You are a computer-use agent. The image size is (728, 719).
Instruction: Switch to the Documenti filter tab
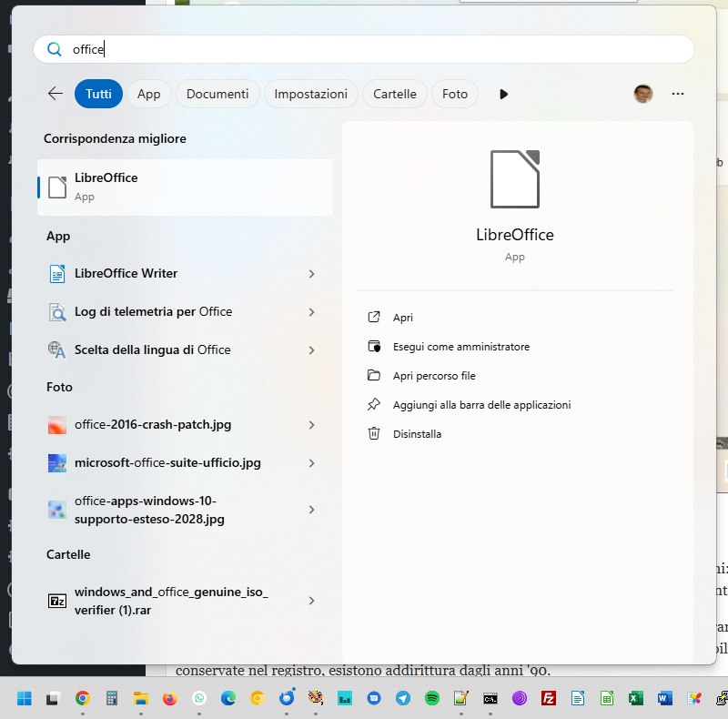(x=217, y=94)
